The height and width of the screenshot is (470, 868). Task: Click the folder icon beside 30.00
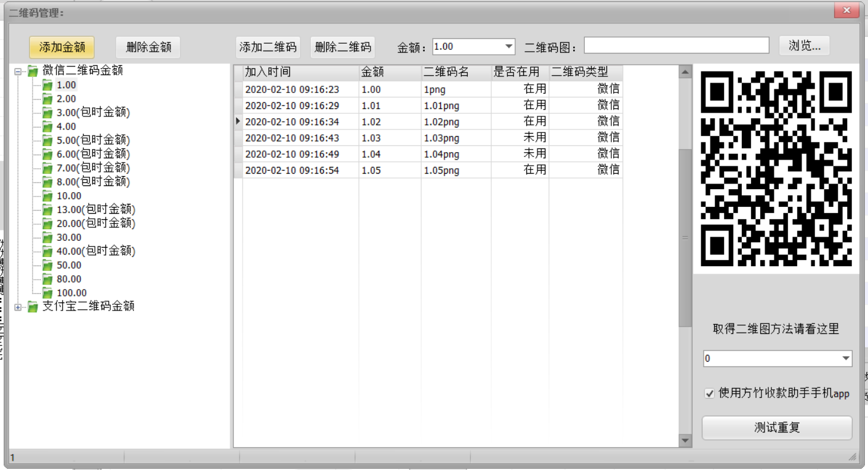pyautogui.click(x=47, y=238)
